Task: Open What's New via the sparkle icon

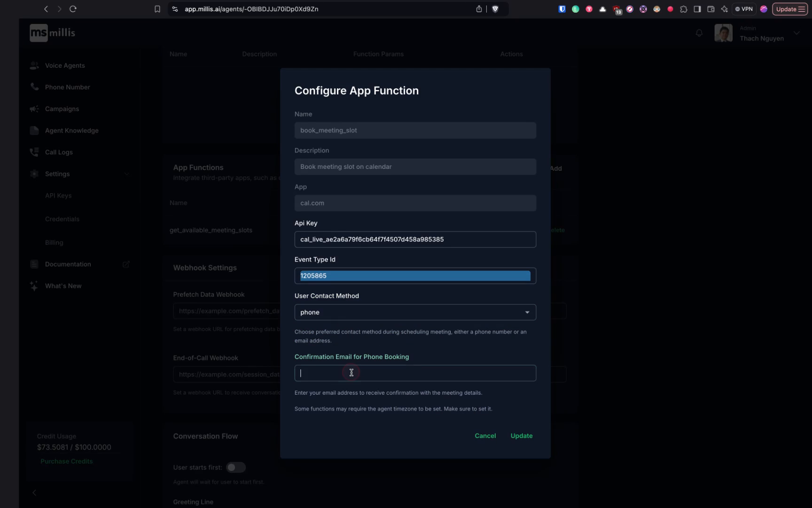Action: coord(34,286)
